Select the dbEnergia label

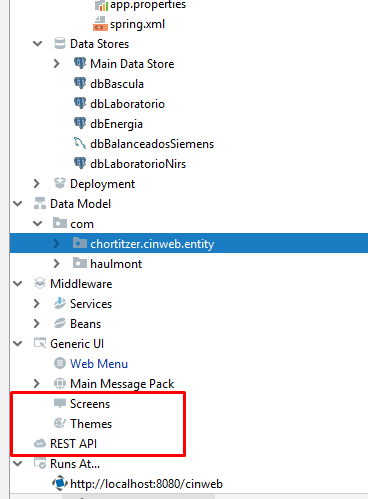[x=116, y=124]
